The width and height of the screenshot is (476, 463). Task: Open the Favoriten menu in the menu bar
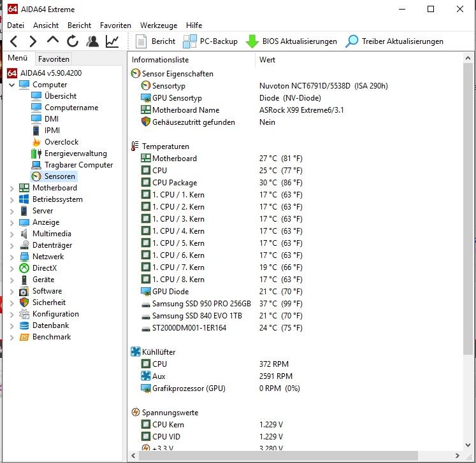click(115, 25)
